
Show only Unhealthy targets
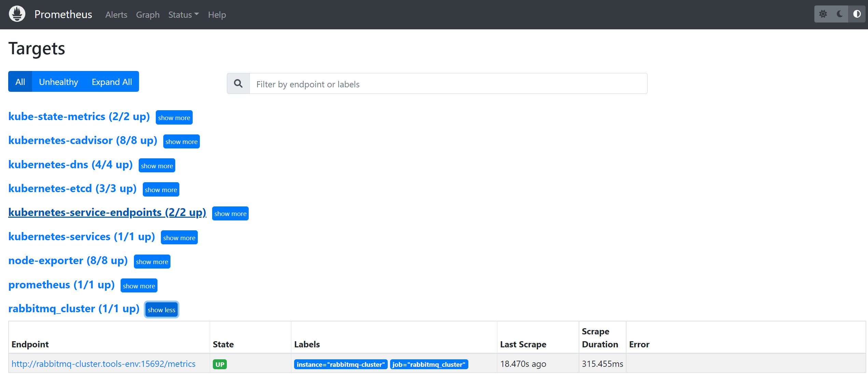[x=58, y=82]
